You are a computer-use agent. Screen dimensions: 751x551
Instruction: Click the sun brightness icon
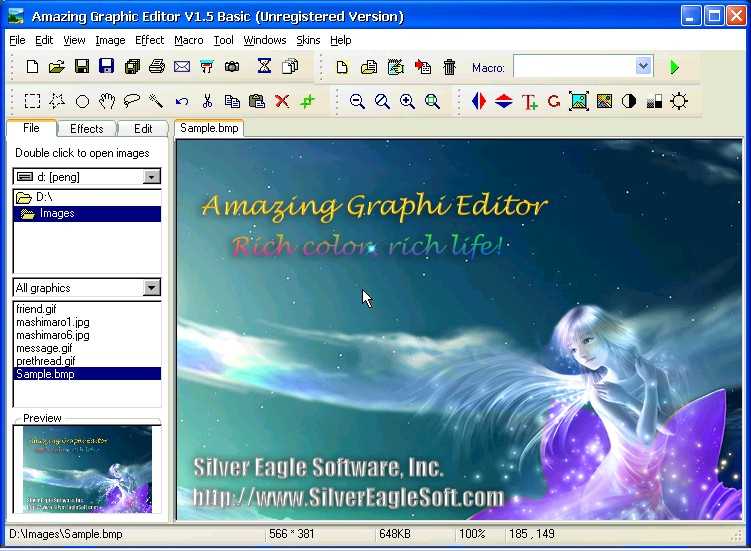tap(679, 102)
